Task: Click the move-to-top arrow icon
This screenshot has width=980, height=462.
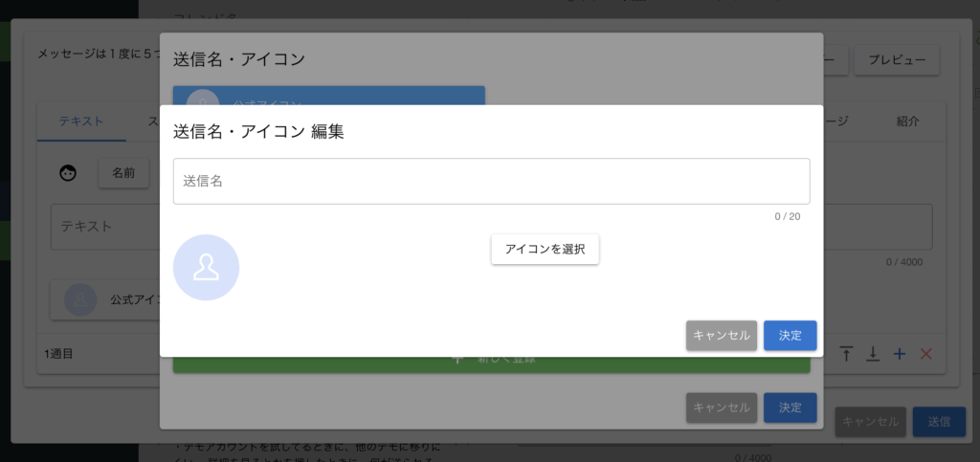Action: coord(846,354)
